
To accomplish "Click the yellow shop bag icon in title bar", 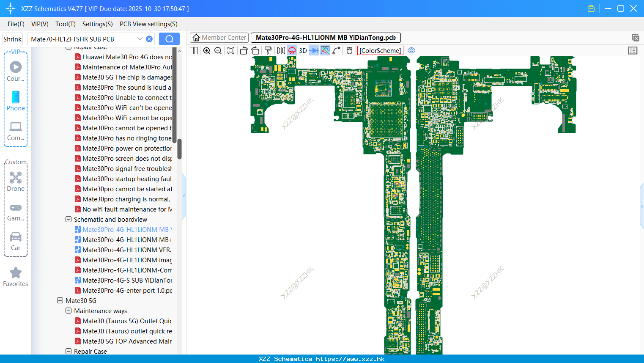I will pyautogui.click(x=591, y=8).
